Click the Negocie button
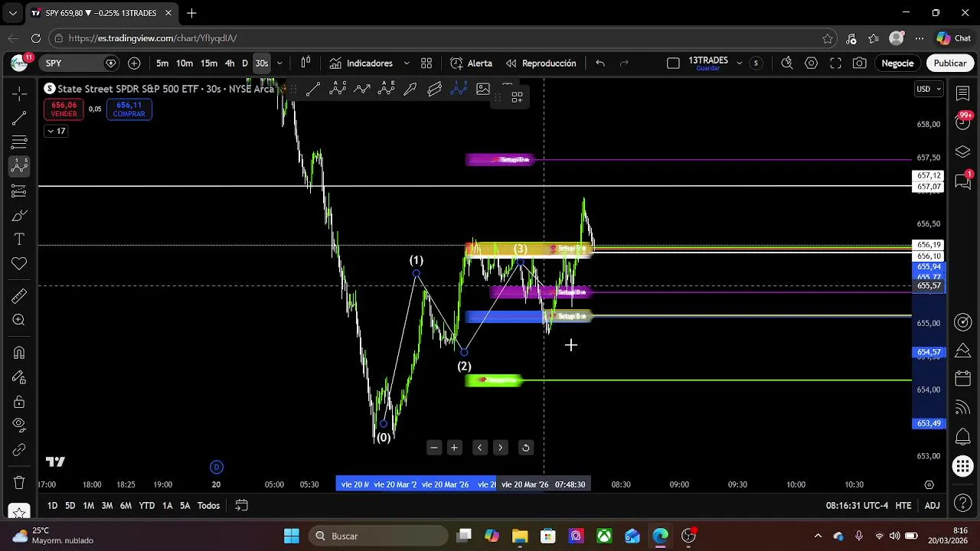980x551 pixels. (x=897, y=64)
